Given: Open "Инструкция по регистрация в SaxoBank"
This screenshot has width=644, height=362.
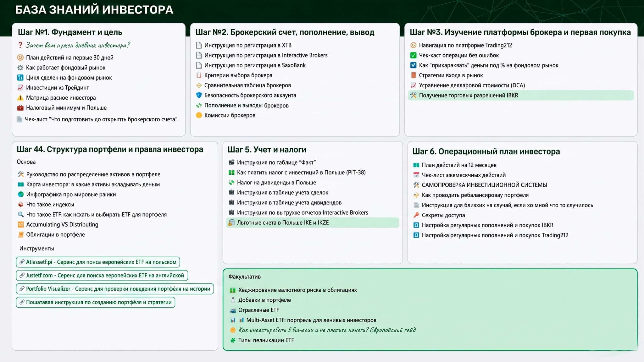Looking at the screenshot, I should pyautogui.click(x=255, y=65).
